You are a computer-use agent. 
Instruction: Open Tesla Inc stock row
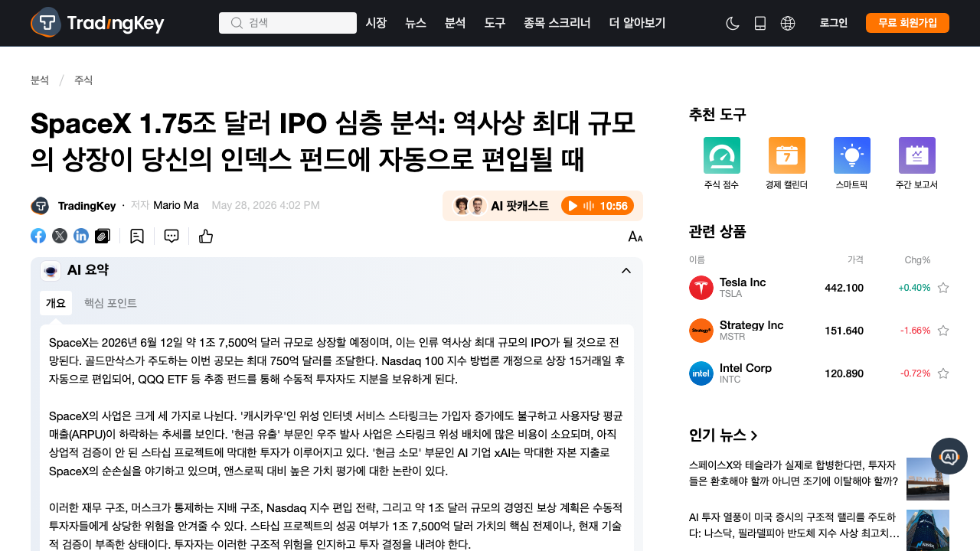(819, 288)
